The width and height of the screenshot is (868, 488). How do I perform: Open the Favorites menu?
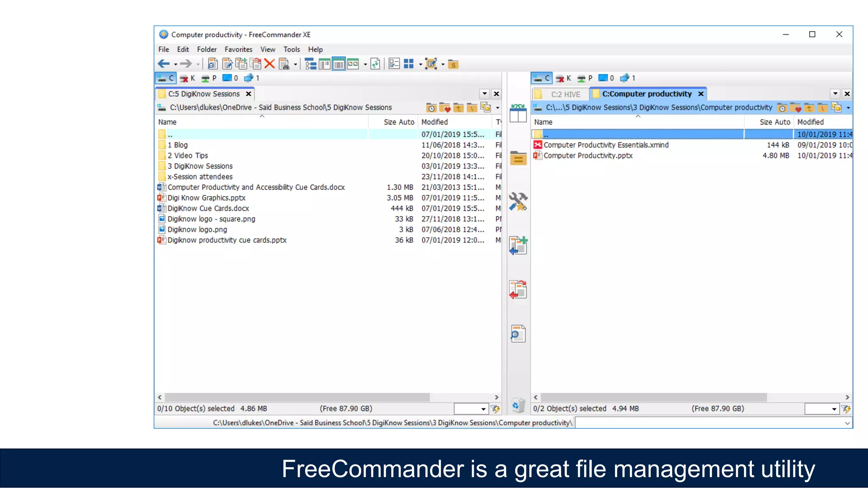[238, 49]
